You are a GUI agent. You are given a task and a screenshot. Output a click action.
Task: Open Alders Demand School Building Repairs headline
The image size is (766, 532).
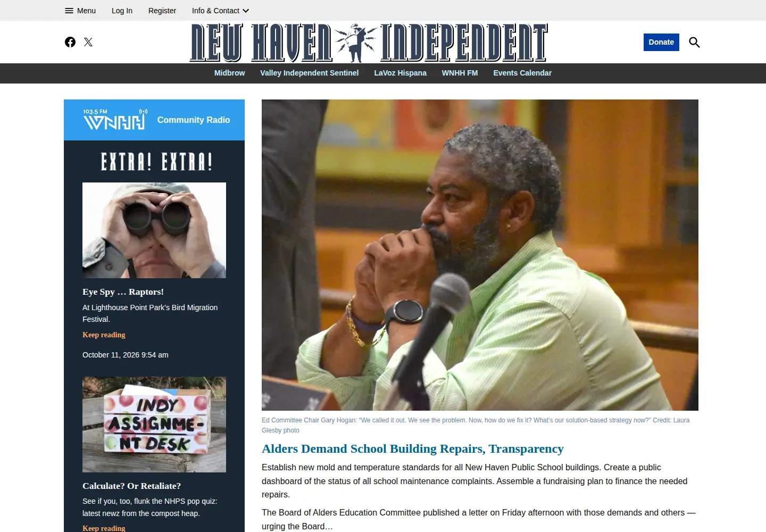(x=413, y=448)
